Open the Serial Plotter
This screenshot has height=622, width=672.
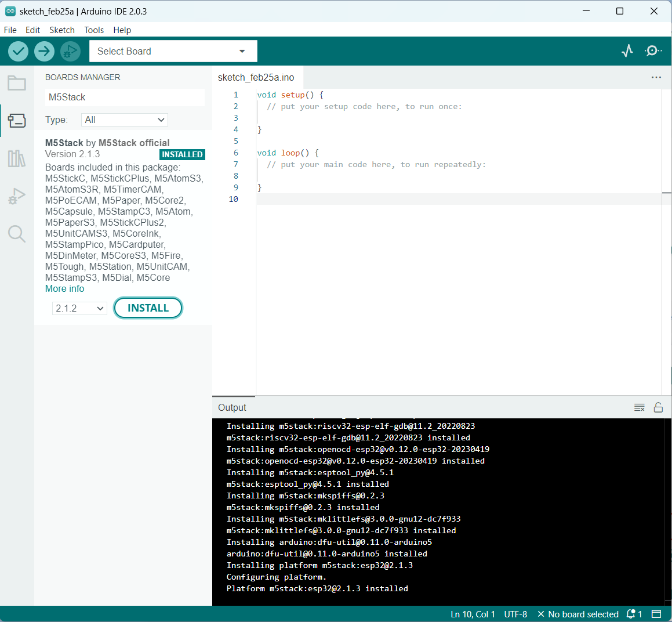627,51
